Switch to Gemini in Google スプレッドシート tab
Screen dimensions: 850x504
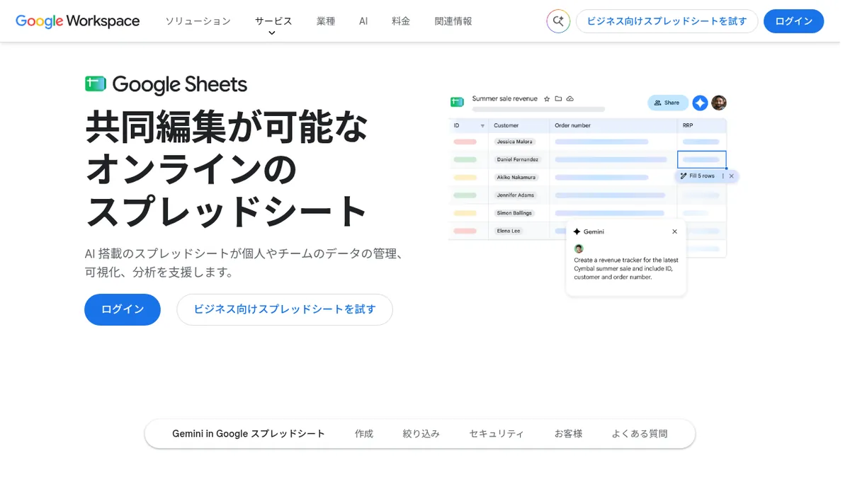point(249,434)
